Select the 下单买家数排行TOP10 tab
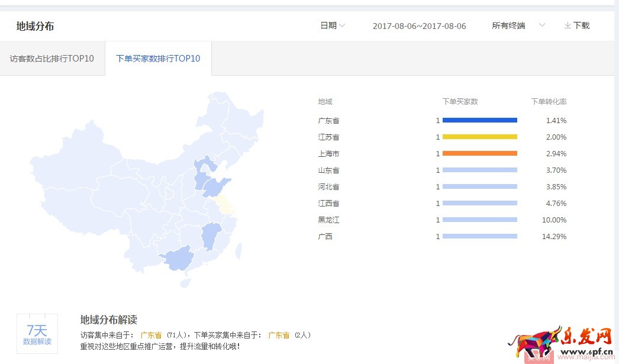The width and height of the screenshot is (619, 364). click(157, 58)
